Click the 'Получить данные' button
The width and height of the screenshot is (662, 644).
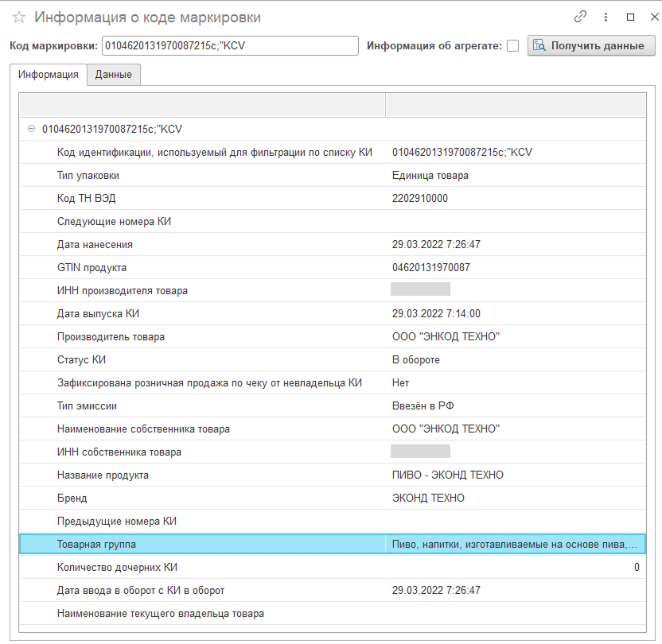(x=591, y=46)
